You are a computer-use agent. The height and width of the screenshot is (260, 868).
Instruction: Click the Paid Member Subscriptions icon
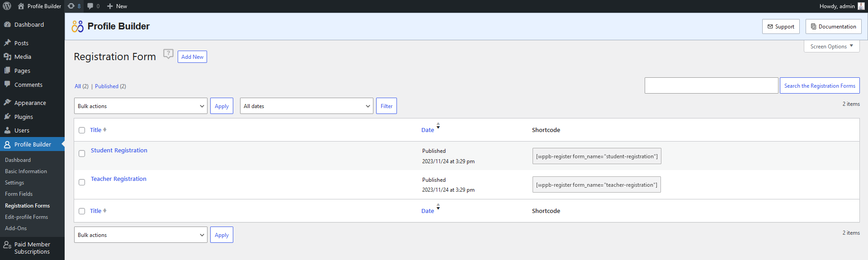7,245
